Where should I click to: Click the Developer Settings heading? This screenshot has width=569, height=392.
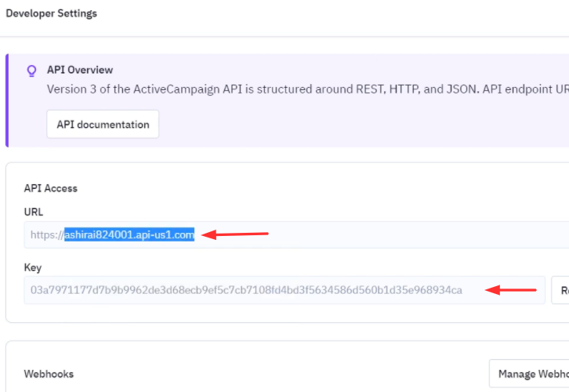tap(52, 13)
